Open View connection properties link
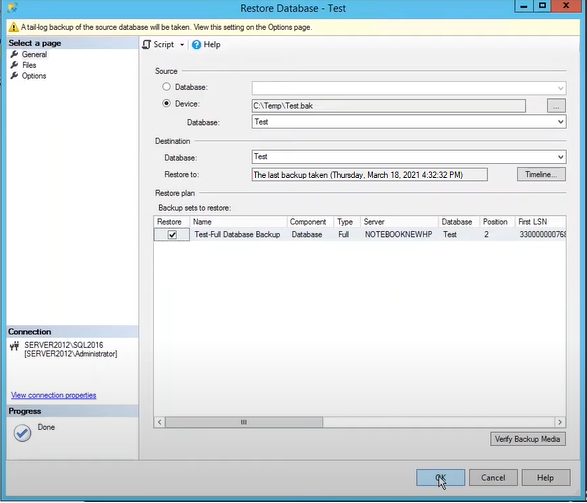The image size is (587, 503). click(x=54, y=396)
